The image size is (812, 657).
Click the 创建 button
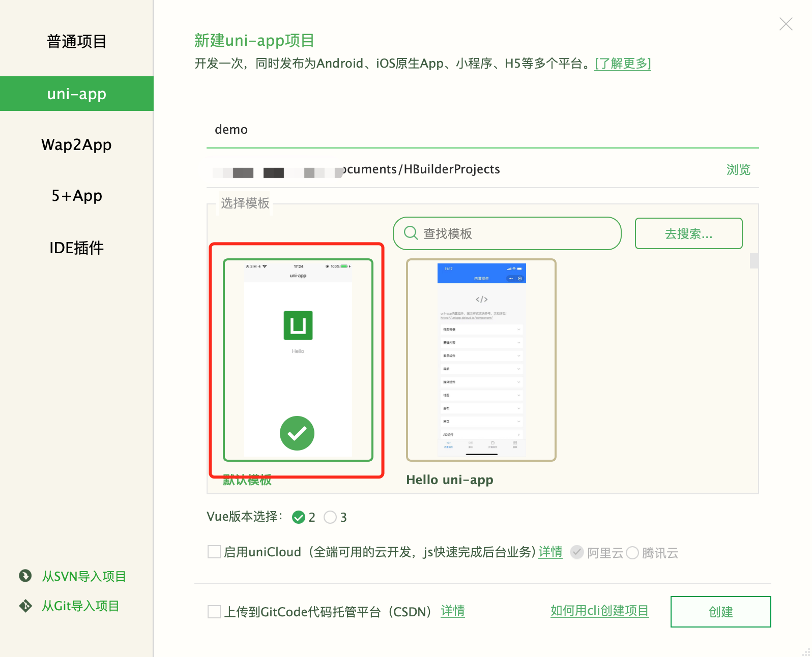point(720,612)
